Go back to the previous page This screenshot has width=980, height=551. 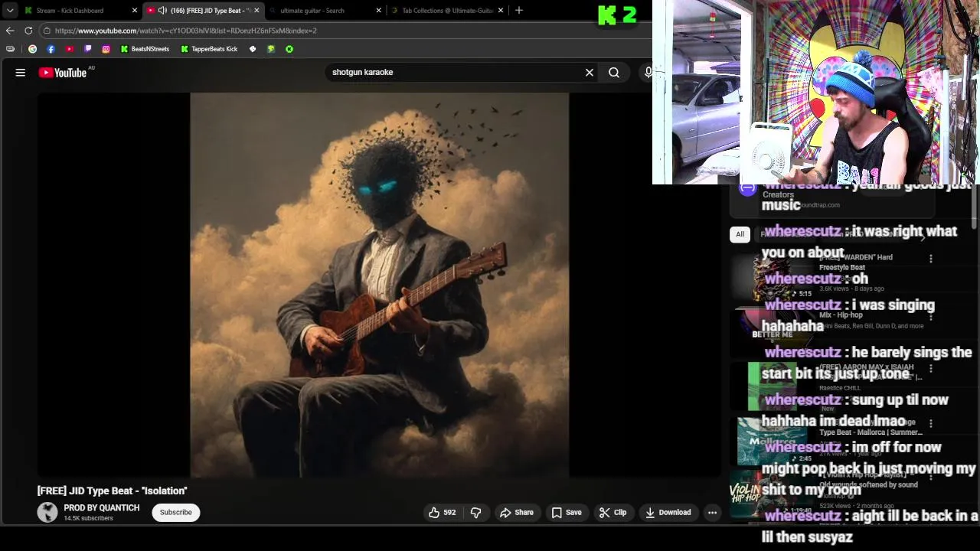tap(10, 31)
